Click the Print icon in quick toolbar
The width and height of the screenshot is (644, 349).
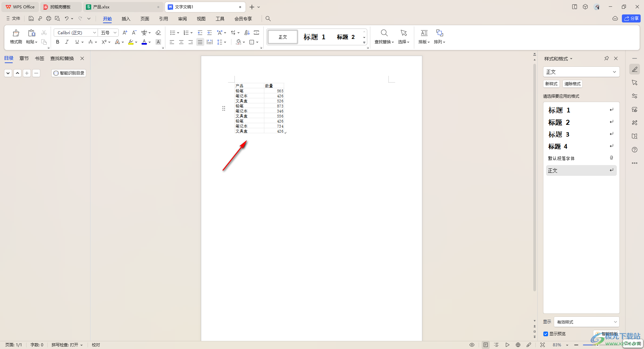(49, 19)
